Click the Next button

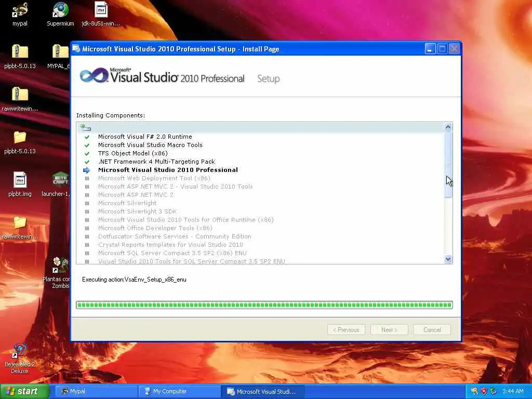pyautogui.click(x=389, y=330)
